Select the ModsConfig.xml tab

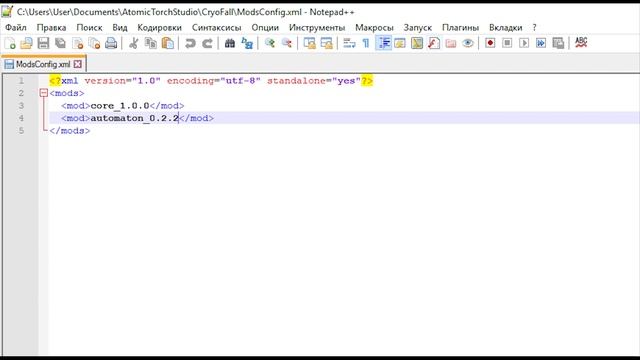43,64
